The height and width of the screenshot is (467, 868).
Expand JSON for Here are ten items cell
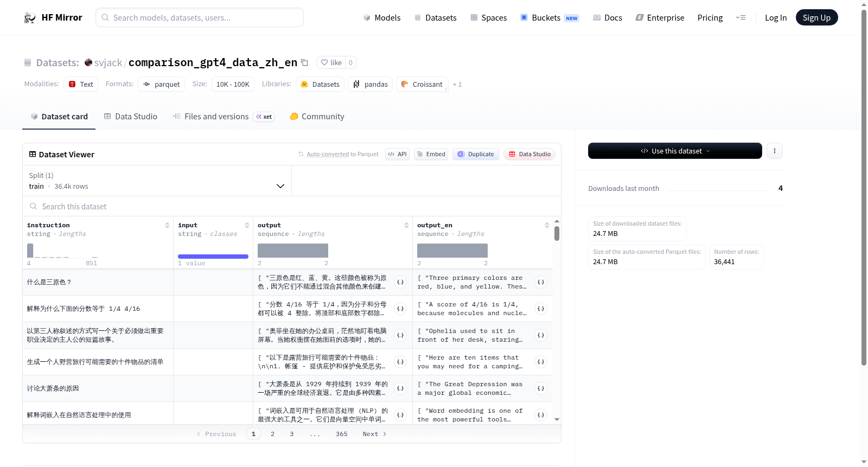coord(541,362)
